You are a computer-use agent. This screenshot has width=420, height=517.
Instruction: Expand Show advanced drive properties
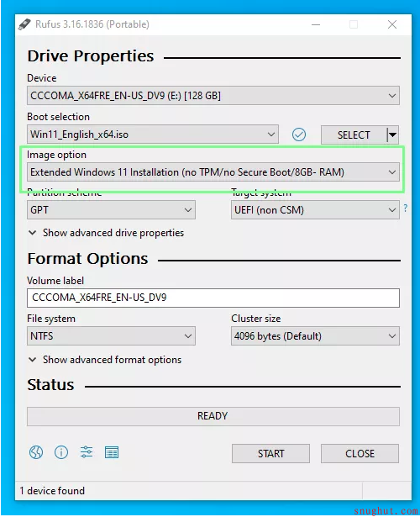(106, 233)
